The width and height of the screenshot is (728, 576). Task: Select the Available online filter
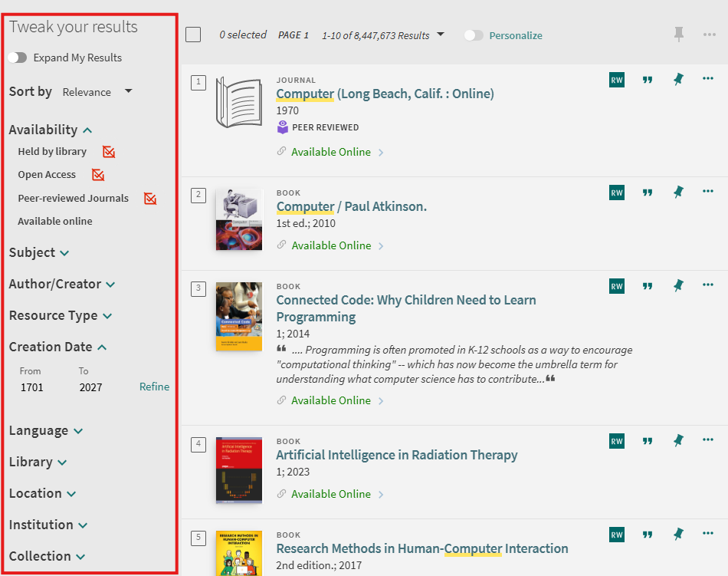(x=55, y=221)
